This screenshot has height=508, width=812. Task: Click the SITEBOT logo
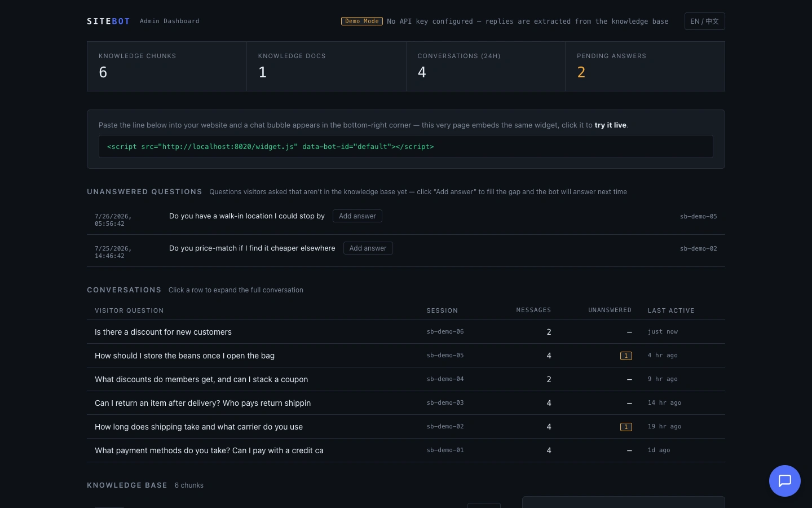(108, 21)
